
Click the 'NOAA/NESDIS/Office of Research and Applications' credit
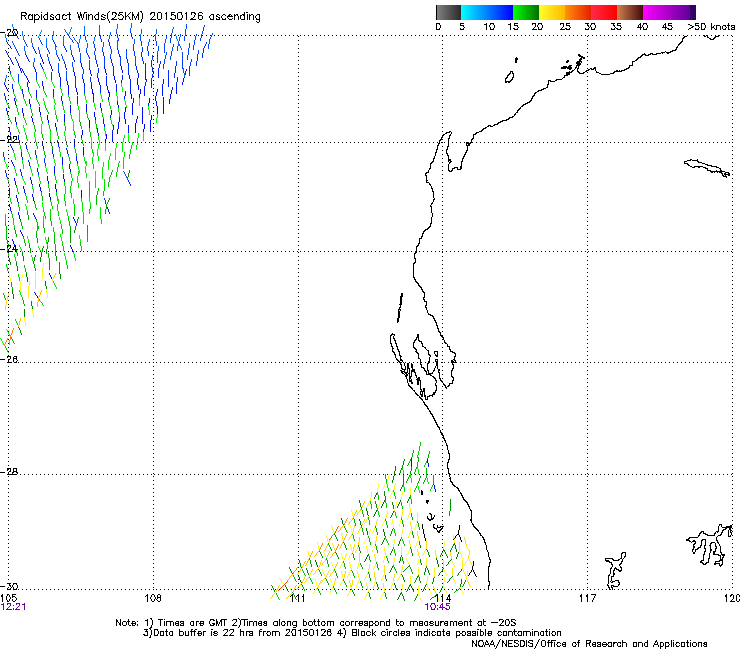(x=589, y=643)
